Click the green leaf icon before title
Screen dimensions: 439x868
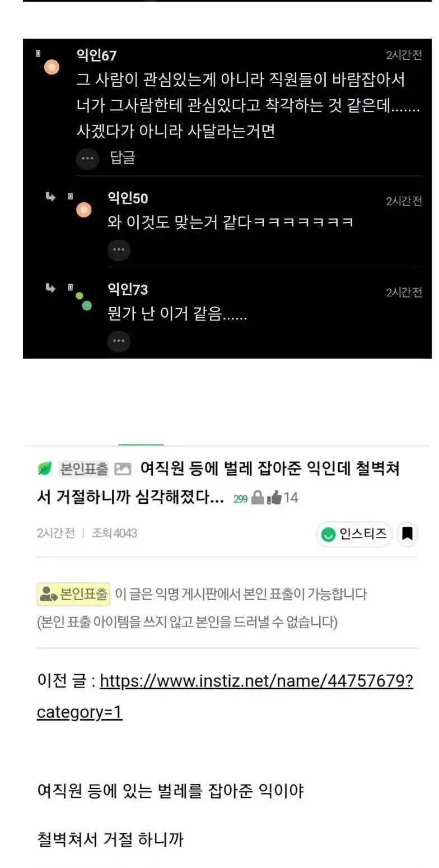click(45, 468)
